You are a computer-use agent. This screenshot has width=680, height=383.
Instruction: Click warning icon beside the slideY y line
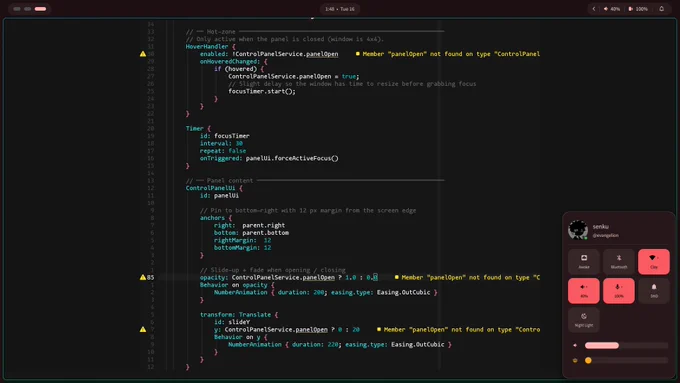click(x=143, y=329)
